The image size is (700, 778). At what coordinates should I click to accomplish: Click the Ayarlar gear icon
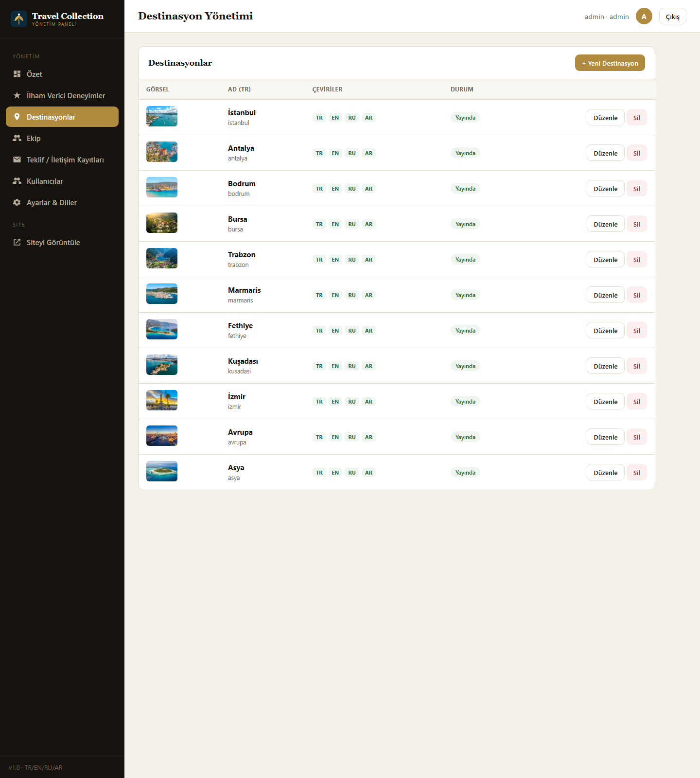point(17,202)
